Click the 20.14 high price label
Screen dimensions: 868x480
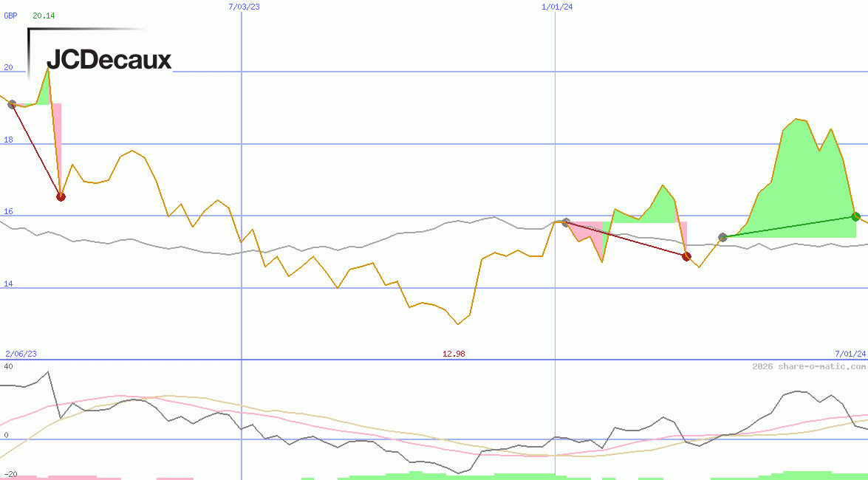tap(44, 15)
